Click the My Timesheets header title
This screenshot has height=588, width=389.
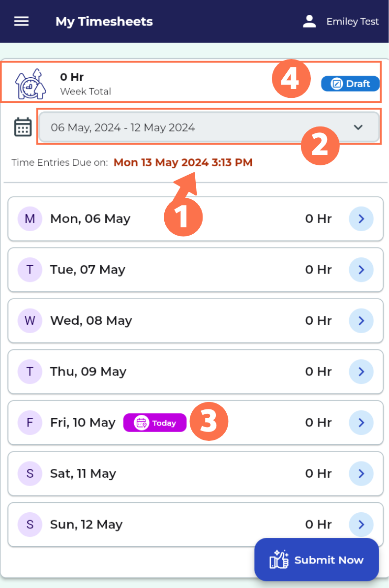(x=104, y=21)
